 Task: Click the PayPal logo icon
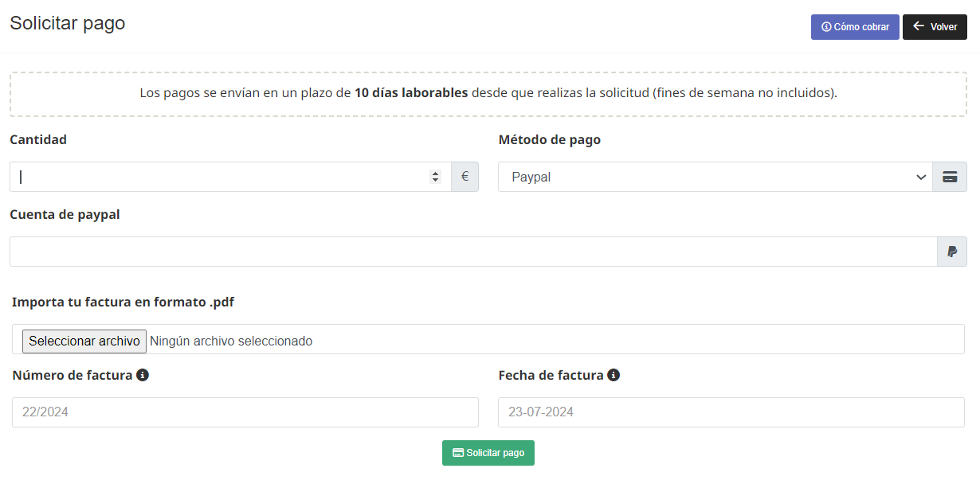pos(951,252)
